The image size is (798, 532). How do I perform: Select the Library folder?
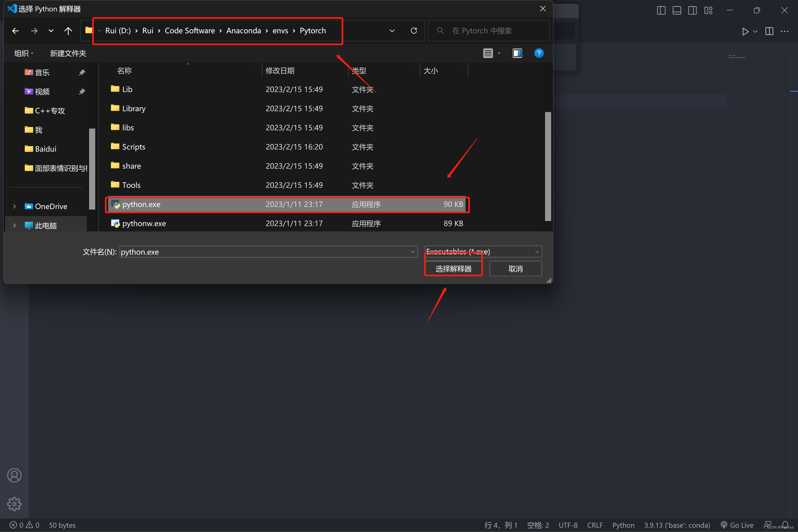287,109
